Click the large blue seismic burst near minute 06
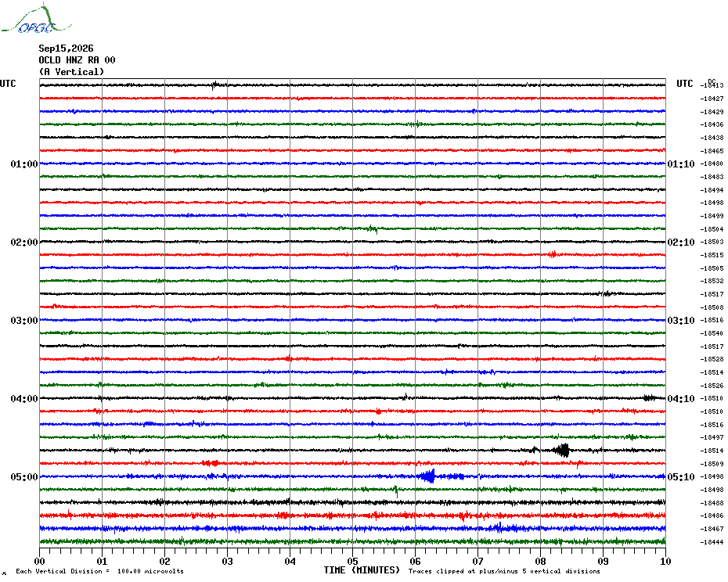The height and width of the screenshot is (582, 728). (427, 476)
